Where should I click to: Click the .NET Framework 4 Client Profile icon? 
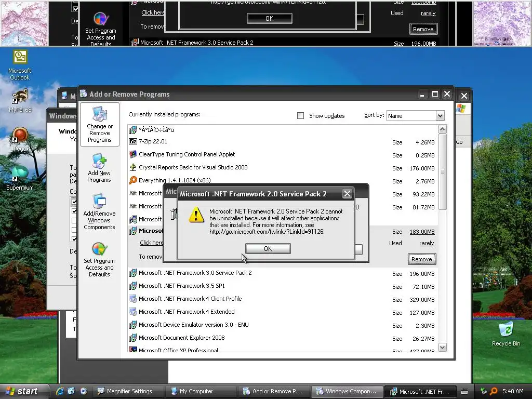[x=133, y=299]
